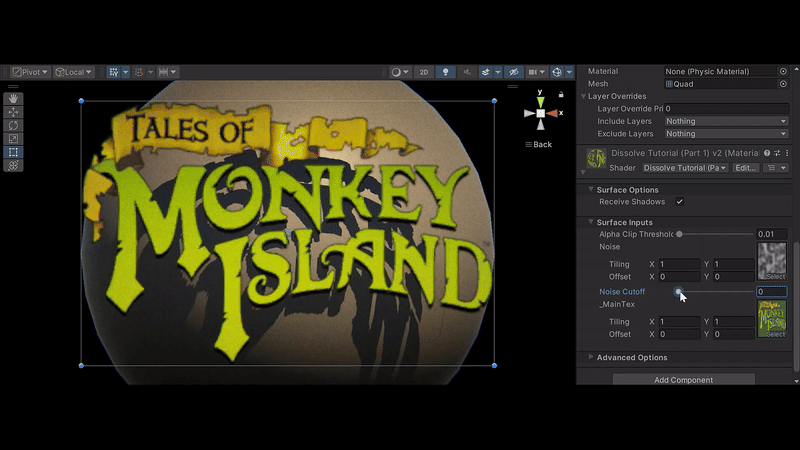Open the Gizmos dropdown arrow
Image resolution: width=800 pixels, height=450 pixels.
pyautogui.click(x=569, y=72)
